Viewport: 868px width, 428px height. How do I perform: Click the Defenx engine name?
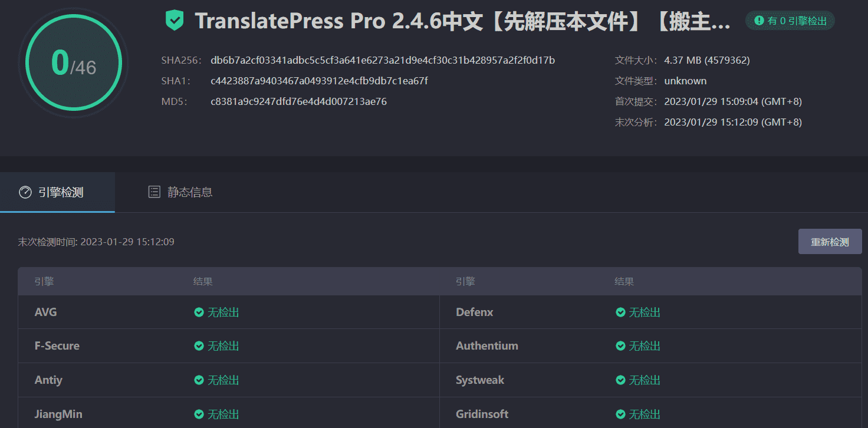point(475,312)
